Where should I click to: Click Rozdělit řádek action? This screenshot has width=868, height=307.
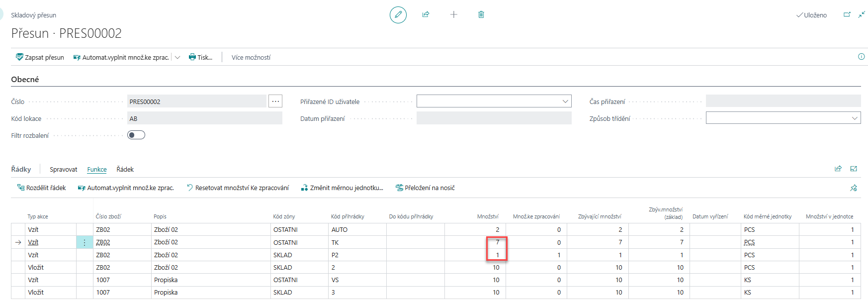click(41, 188)
